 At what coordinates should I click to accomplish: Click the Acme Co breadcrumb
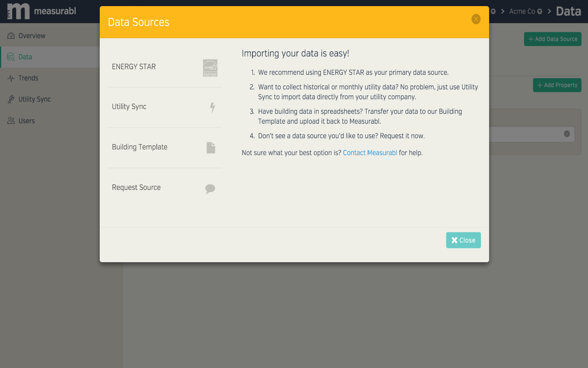(522, 11)
